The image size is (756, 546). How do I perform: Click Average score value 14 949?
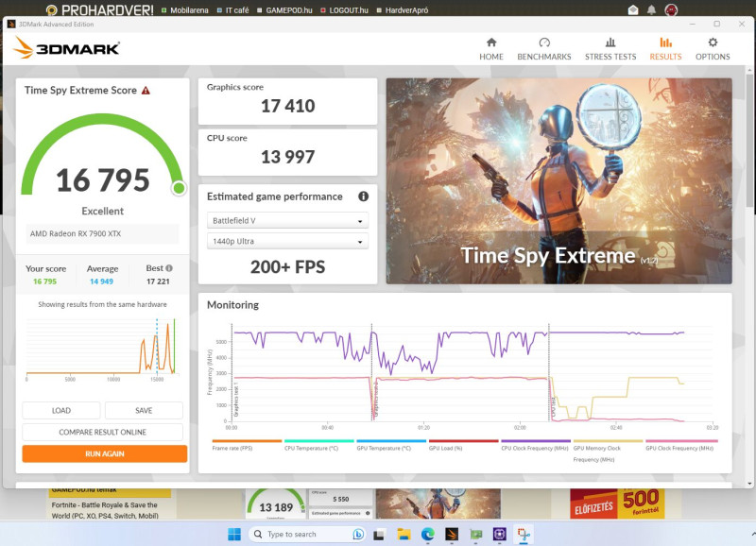(x=101, y=282)
